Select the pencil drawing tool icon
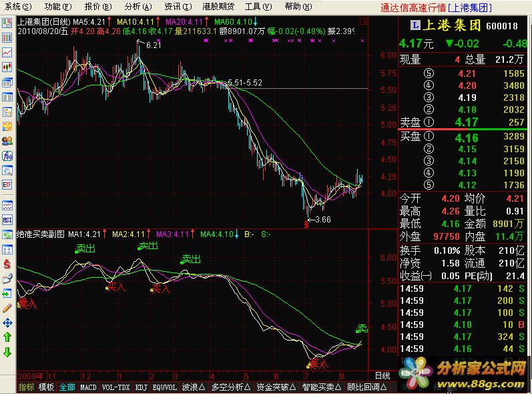Screen dimensions: 532x394 point(7,308)
